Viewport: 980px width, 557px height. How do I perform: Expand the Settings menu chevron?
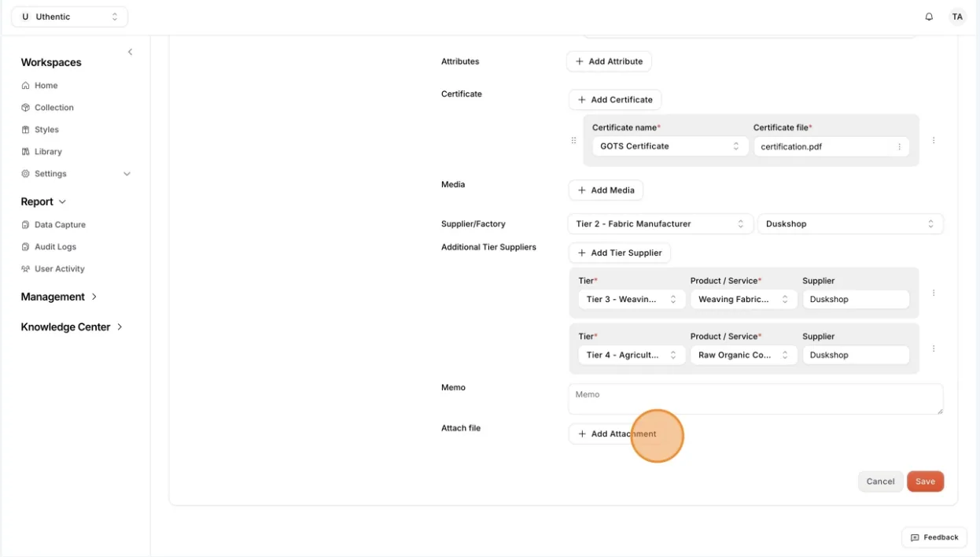coord(127,174)
